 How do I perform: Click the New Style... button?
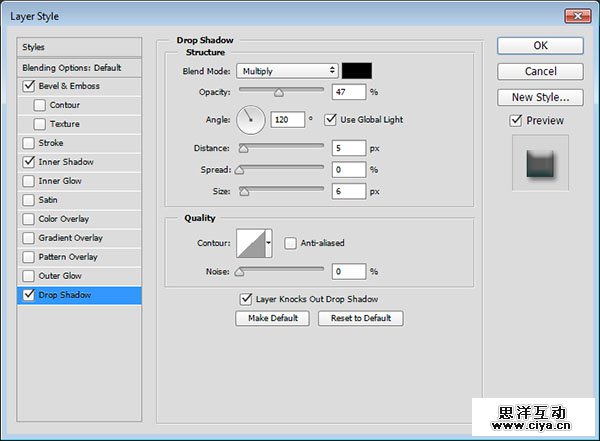(540, 98)
